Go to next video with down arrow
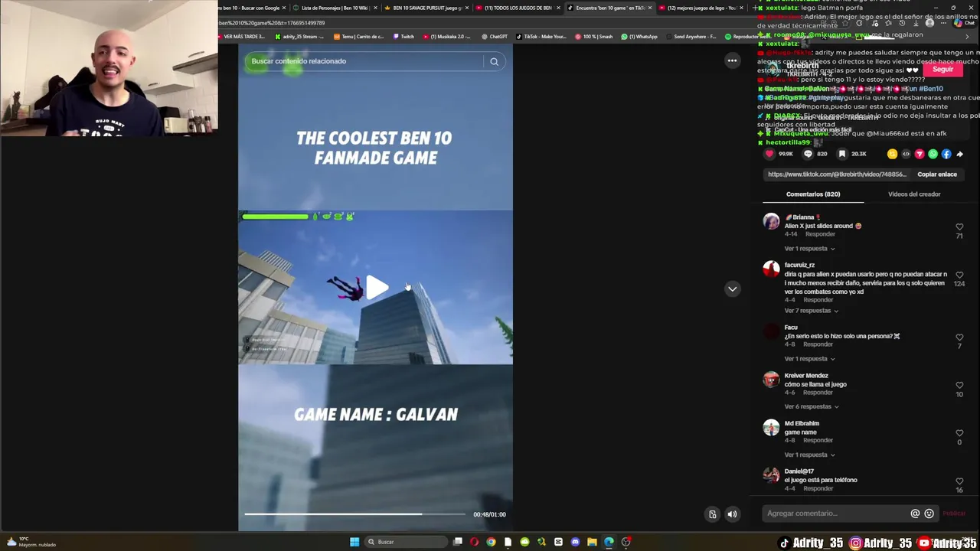The image size is (980, 551). (733, 289)
